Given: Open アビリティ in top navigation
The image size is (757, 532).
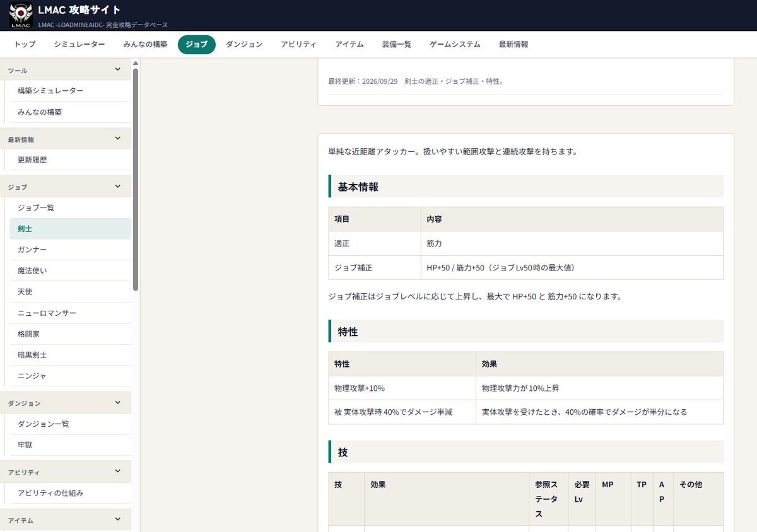Looking at the screenshot, I should tap(299, 45).
